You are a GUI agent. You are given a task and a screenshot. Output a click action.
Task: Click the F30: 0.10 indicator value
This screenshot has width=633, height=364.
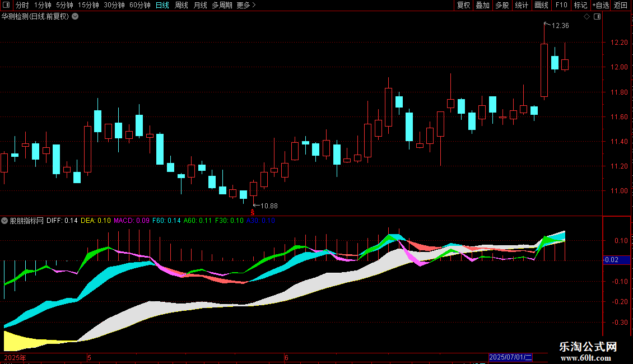tap(229, 221)
